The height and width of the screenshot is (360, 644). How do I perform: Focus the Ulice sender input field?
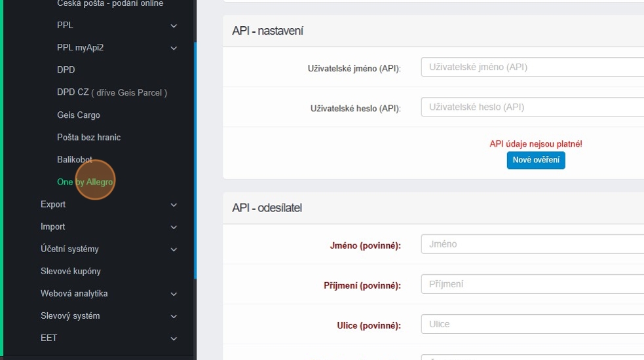tap(532, 324)
